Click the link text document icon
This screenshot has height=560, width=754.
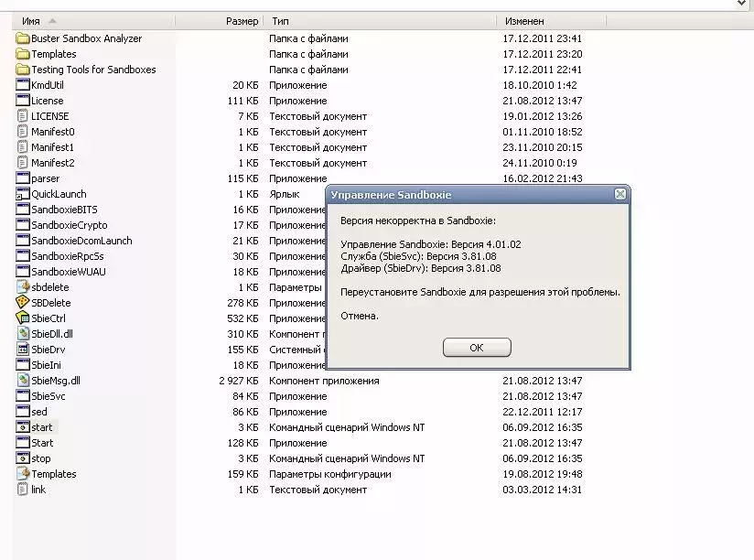[x=23, y=490]
